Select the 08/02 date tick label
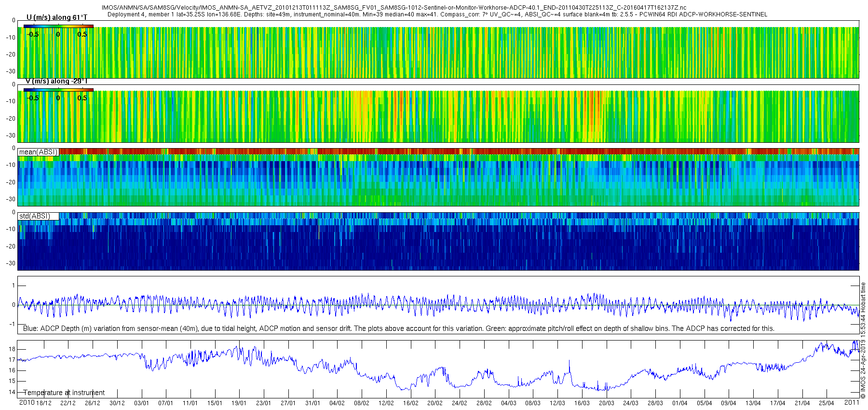Viewport: 868px width, 410px height. (362, 403)
